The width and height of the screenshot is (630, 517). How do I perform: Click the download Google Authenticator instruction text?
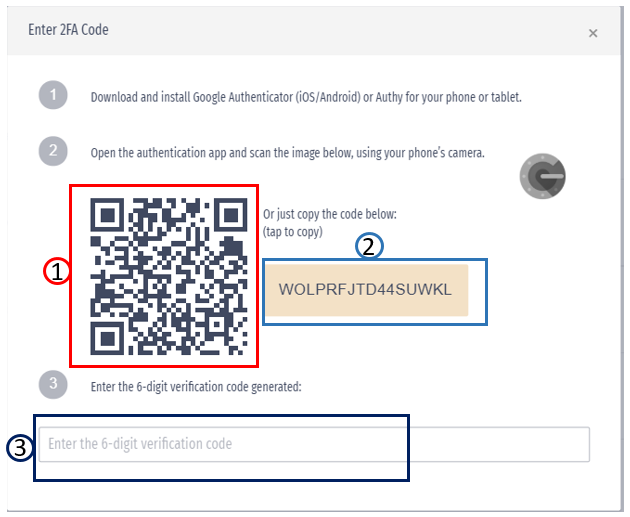click(x=306, y=98)
